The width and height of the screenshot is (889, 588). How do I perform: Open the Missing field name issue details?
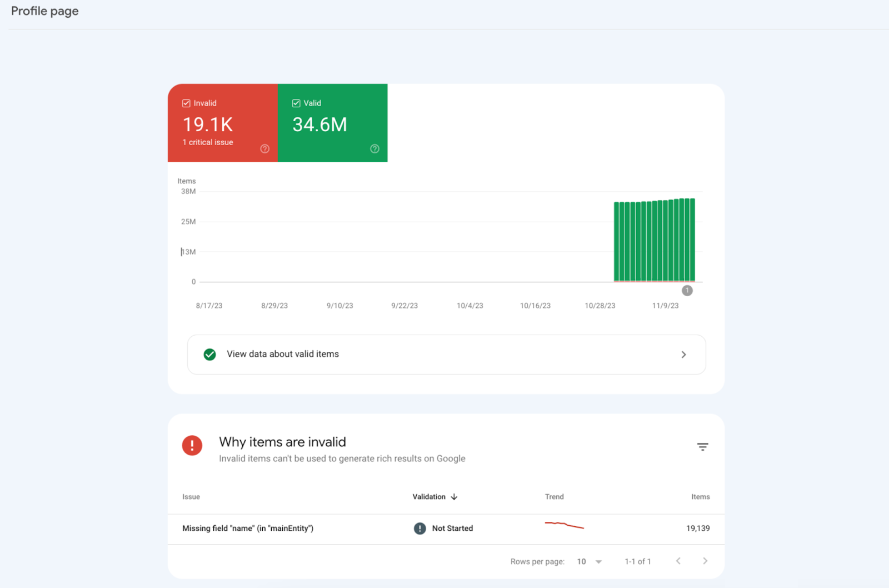tap(248, 528)
